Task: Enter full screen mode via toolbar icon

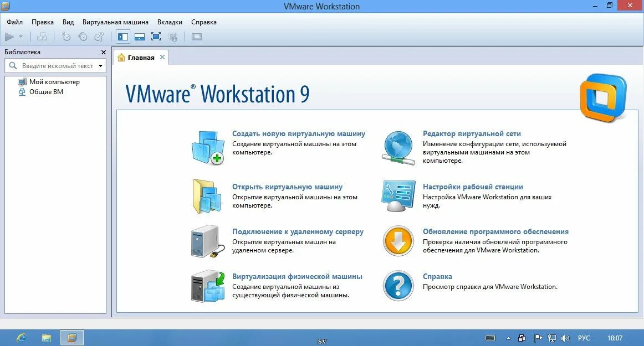Action: coord(156,37)
